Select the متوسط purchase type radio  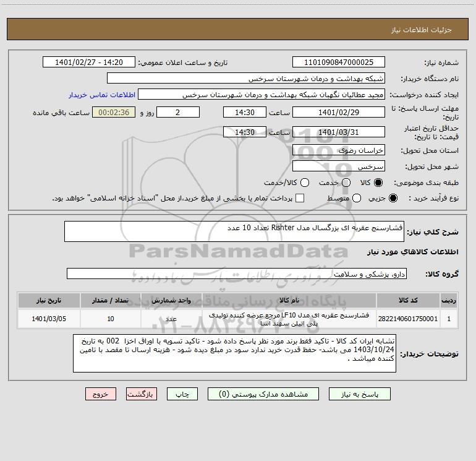pos(357,198)
